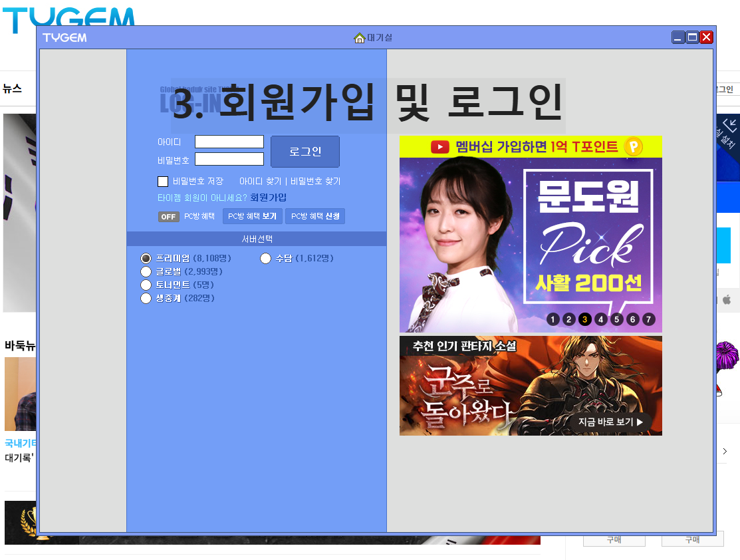
Task: Show banner slide 7
Action: point(649,320)
